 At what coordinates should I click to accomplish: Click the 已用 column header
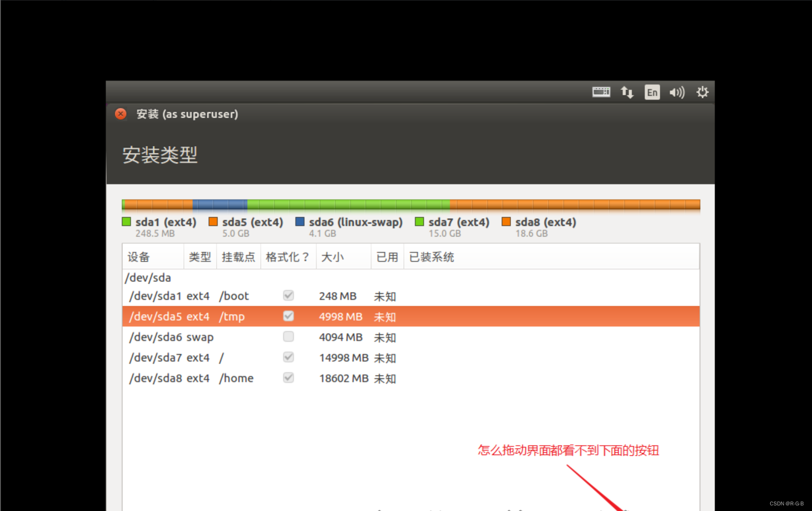387,257
